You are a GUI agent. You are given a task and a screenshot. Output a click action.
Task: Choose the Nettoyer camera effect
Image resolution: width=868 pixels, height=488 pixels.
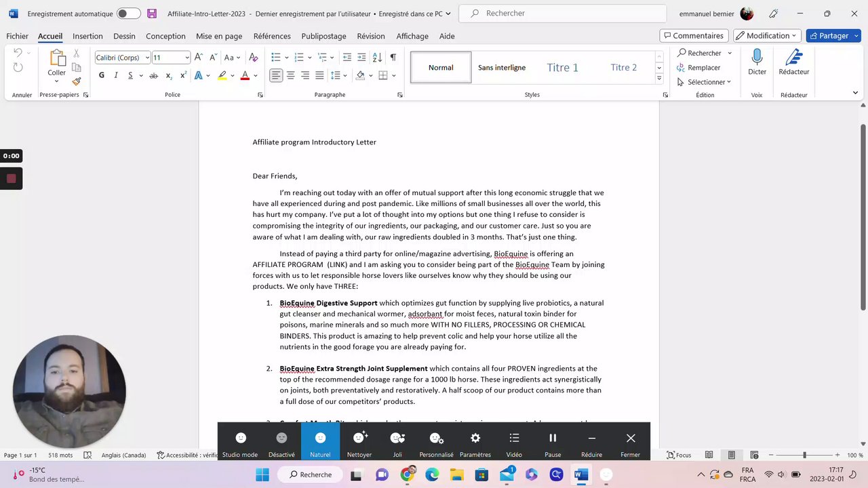(x=359, y=443)
